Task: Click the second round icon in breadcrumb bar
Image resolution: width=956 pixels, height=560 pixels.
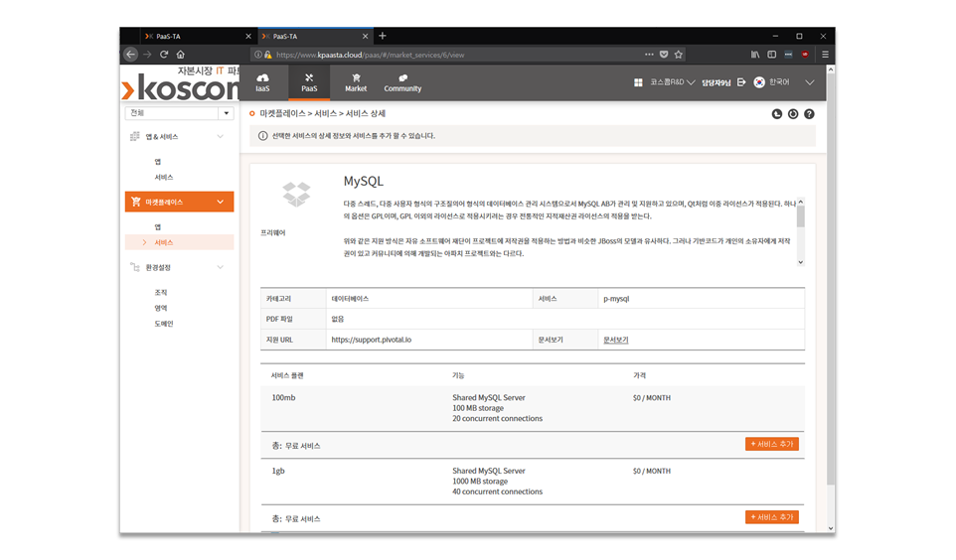Action: pyautogui.click(x=793, y=114)
